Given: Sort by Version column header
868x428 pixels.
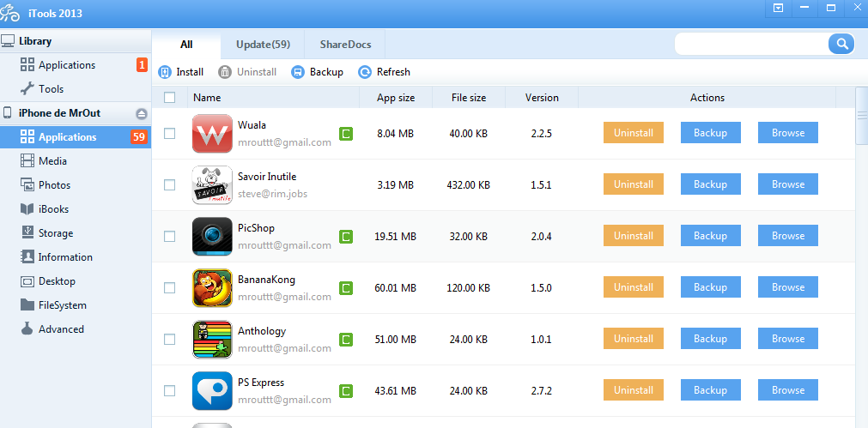Looking at the screenshot, I should tap(542, 97).
